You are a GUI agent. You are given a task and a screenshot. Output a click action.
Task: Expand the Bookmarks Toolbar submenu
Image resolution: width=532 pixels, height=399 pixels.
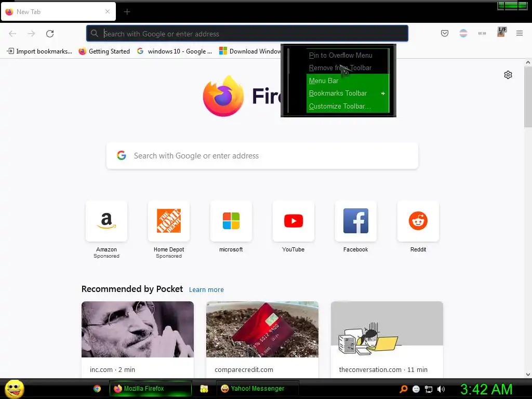tap(348, 94)
